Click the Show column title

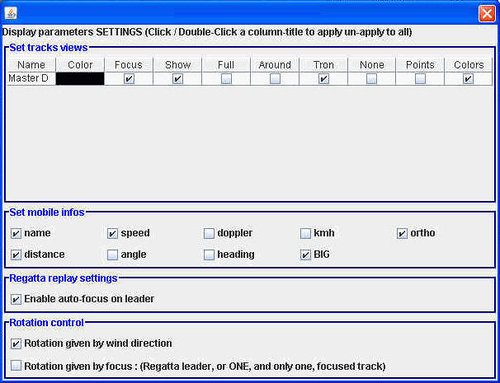coord(177,65)
